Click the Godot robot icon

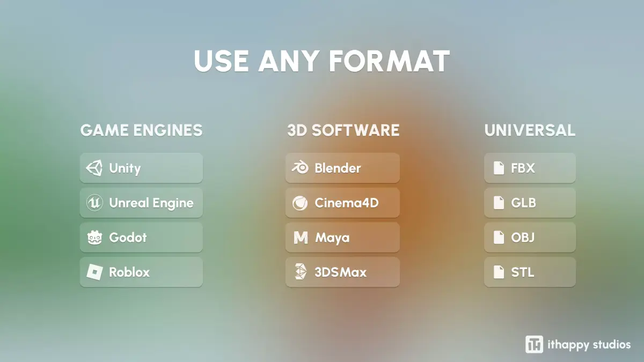tap(94, 238)
